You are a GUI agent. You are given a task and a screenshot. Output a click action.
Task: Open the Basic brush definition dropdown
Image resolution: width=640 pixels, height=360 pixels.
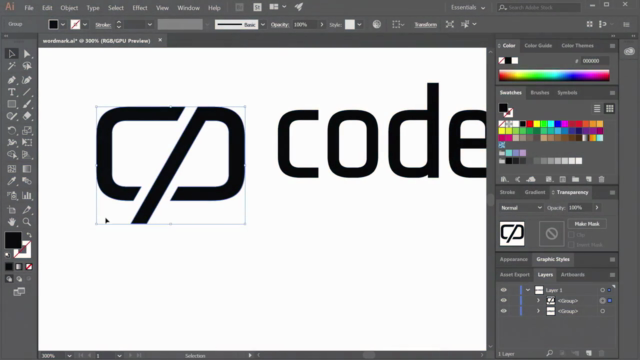click(x=262, y=24)
